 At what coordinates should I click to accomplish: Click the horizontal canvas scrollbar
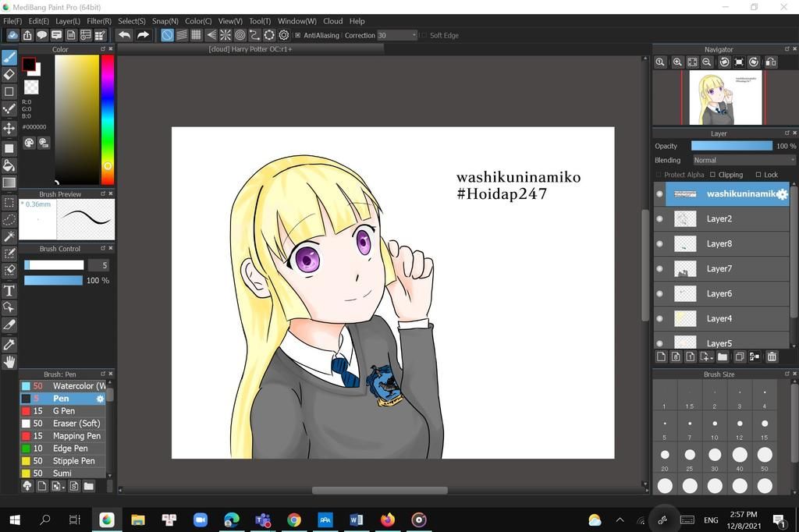coord(380,490)
